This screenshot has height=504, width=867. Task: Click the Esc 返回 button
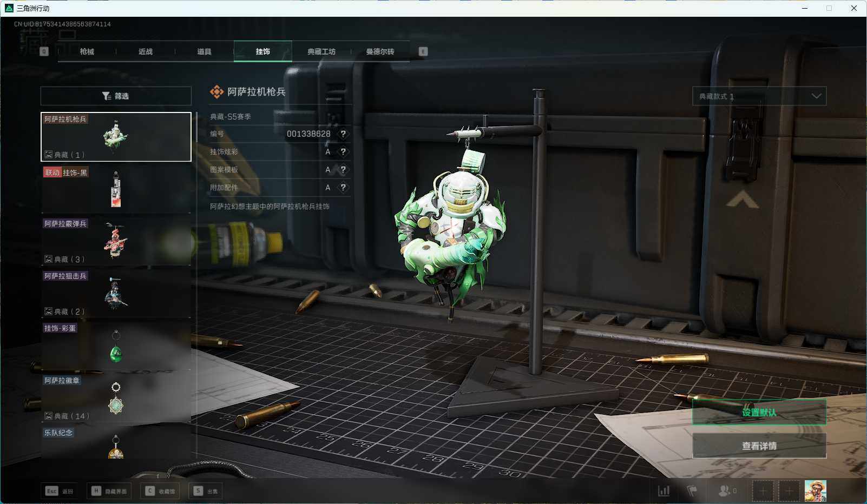click(x=60, y=491)
